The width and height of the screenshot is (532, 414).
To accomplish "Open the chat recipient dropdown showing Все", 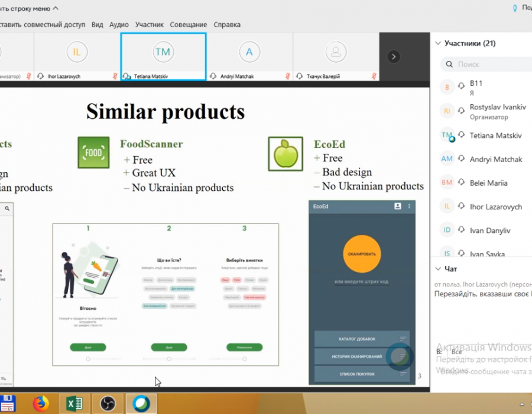I will pos(456,352).
